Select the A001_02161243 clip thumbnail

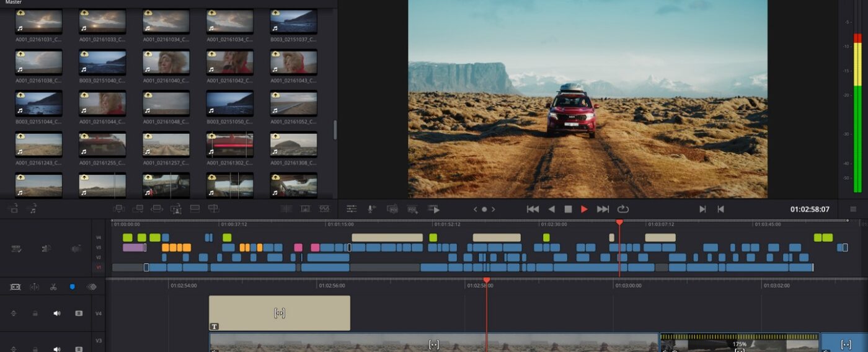(x=38, y=144)
